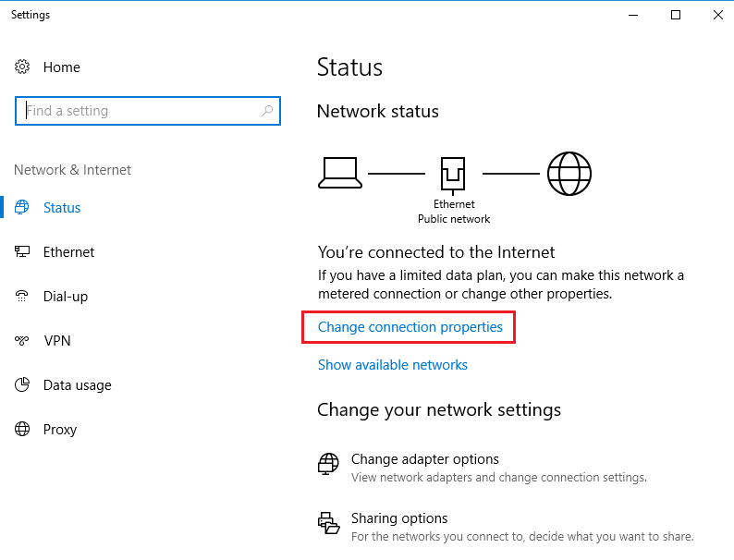Go to the Proxy settings page

(60, 430)
